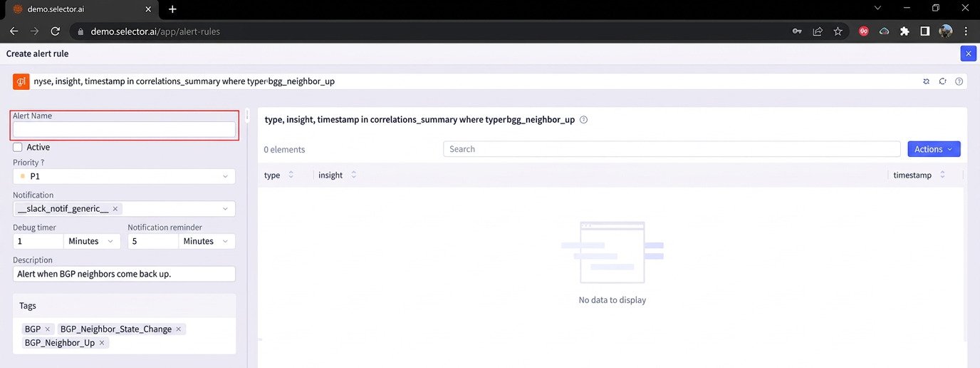Viewport: 980px width, 368px height.
Task: Click the 'Tags' section heading
Action: pos(28,305)
